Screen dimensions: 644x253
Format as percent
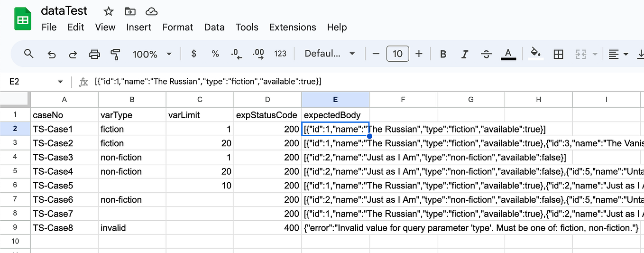coord(215,54)
